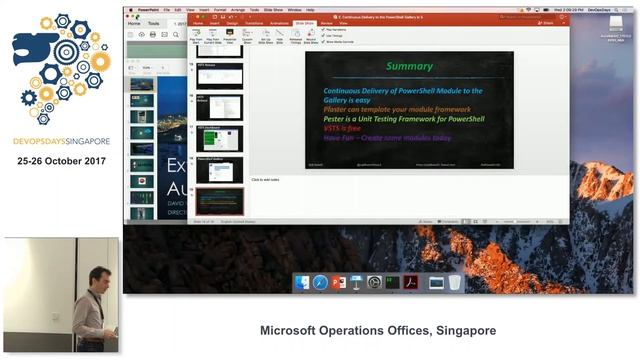The width and height of the screenshot is (640, 360).
Task: Click Play From Start in ribbon
Action: 196,36
